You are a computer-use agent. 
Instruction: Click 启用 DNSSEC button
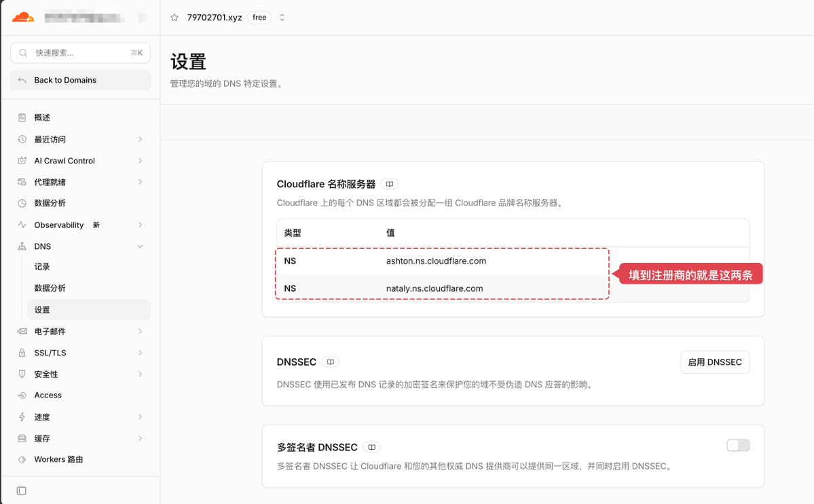(x=715, y=362)
